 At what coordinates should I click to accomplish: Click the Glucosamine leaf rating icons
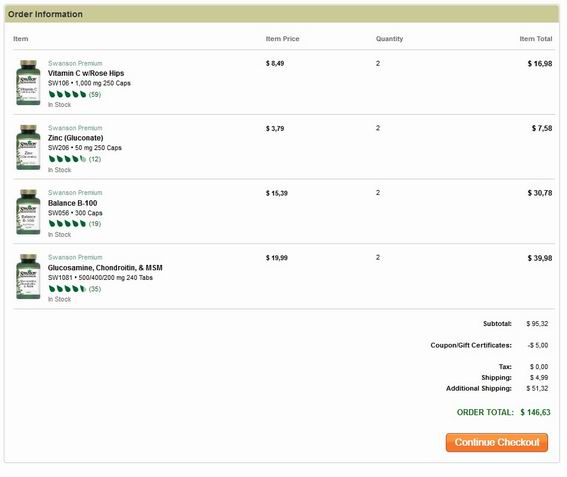[67, 289]
